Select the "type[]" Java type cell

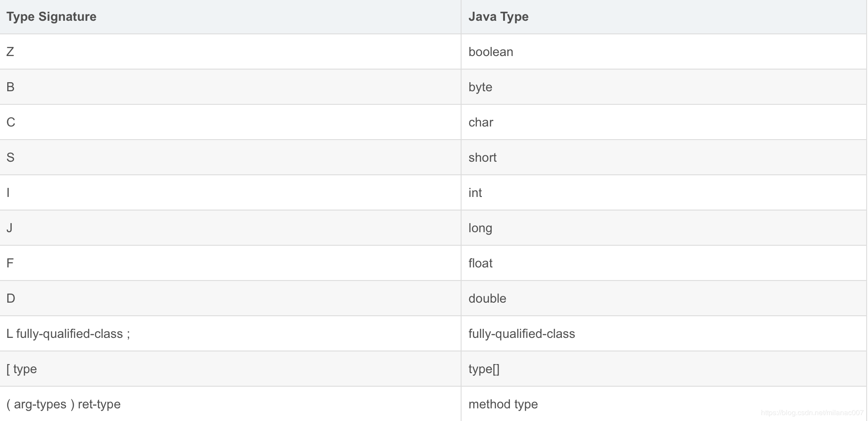pos(484,369)
